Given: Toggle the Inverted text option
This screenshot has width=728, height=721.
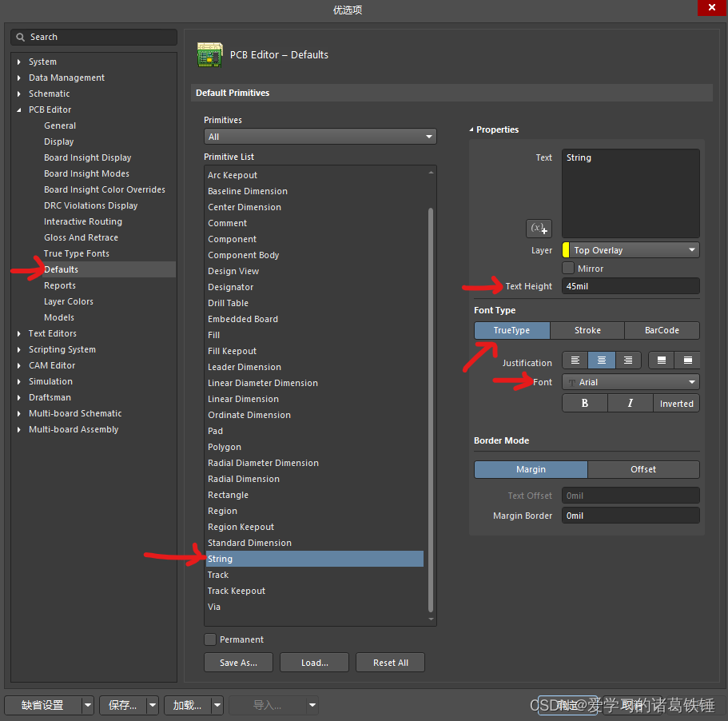Looking at the screenshot, I should pyautogui.click(x=676, y=404).
